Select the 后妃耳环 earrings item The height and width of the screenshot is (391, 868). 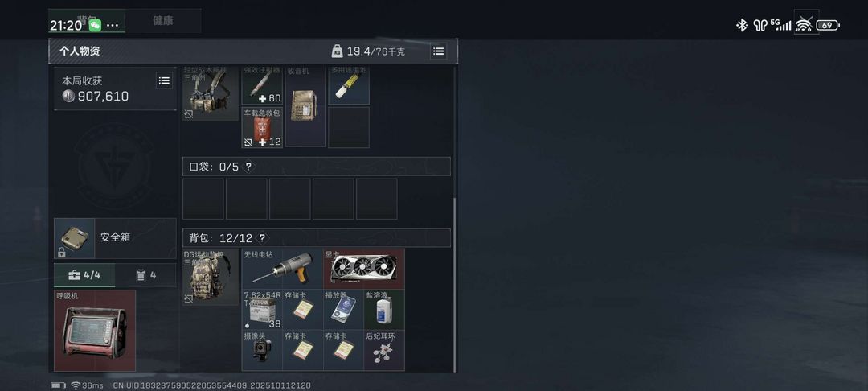(x=384, y=351)
